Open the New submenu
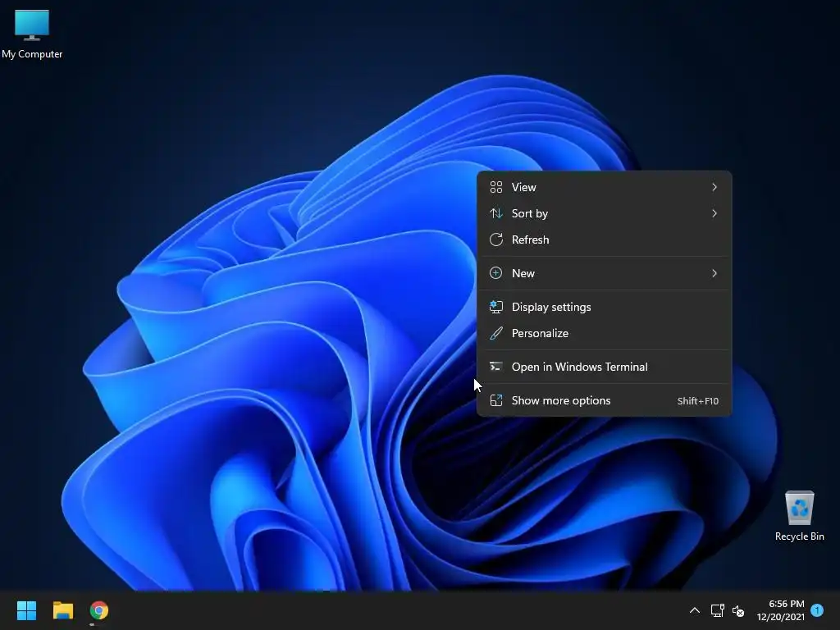840x630 pixels. [x=604, y=273]
